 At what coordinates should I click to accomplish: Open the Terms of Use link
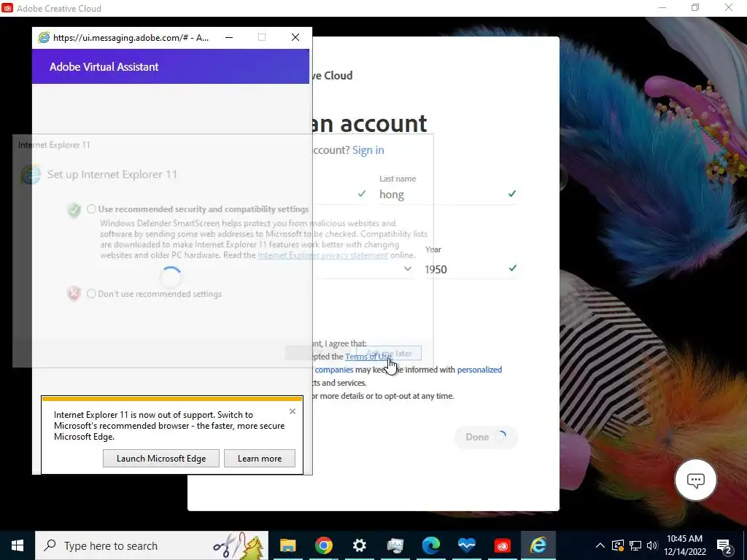(x=368, y=356)
